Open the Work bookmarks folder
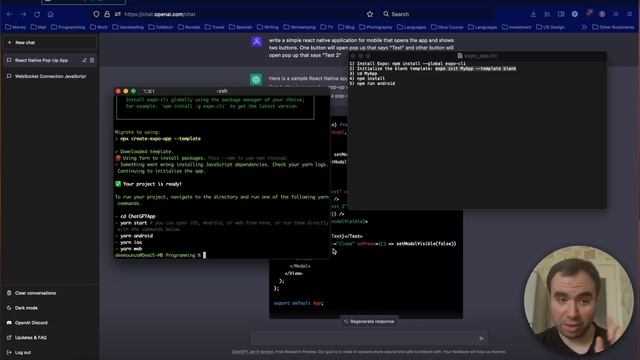640x360 pixels. pos(98,27)
